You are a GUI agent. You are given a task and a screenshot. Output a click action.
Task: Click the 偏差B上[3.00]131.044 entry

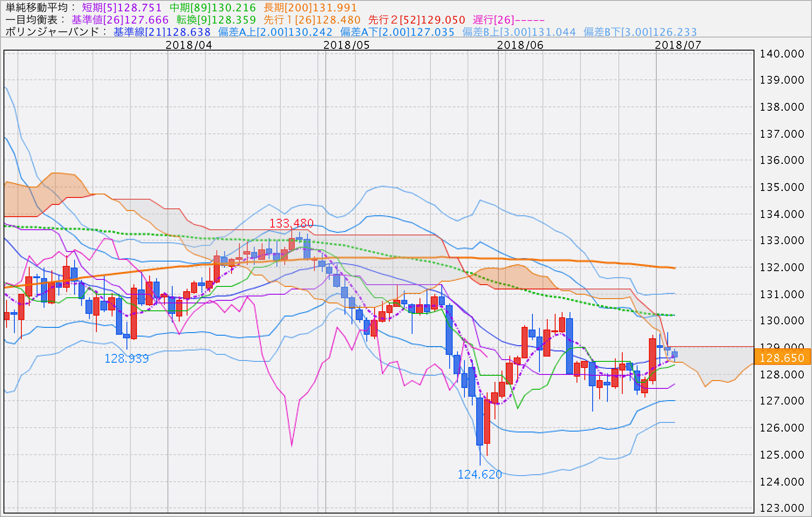point(519,32)
